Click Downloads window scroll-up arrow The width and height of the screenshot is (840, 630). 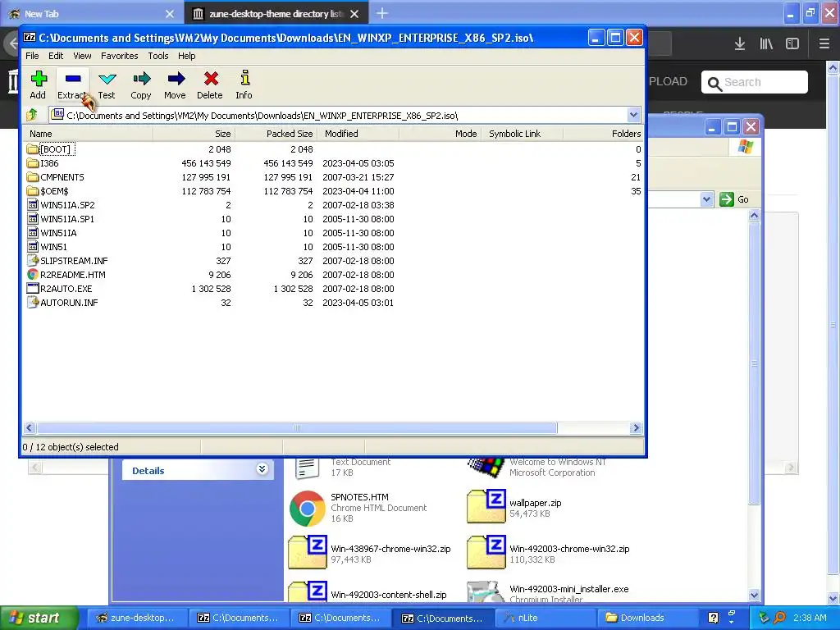pyautogui.click(x=755, y=216)
